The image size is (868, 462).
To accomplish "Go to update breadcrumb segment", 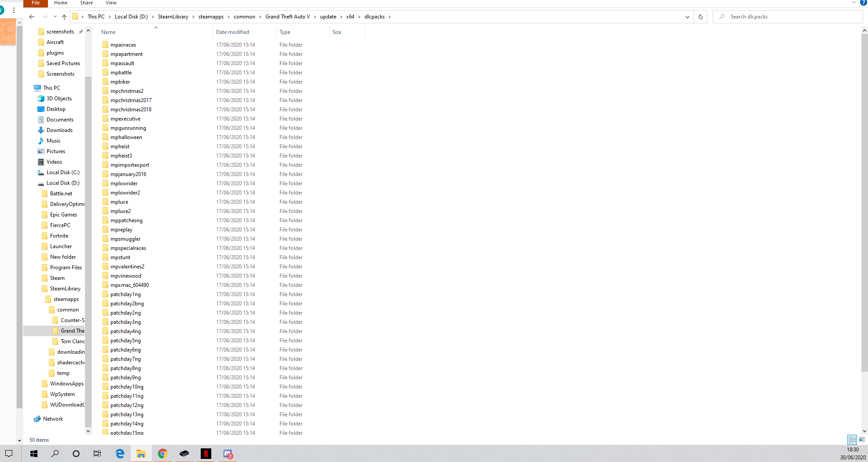I will (x=328, y=17).
